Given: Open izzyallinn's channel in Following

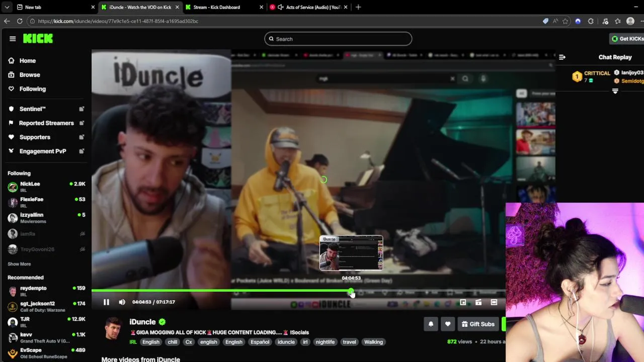Looking at the screenshot, I should coord(46,218).
